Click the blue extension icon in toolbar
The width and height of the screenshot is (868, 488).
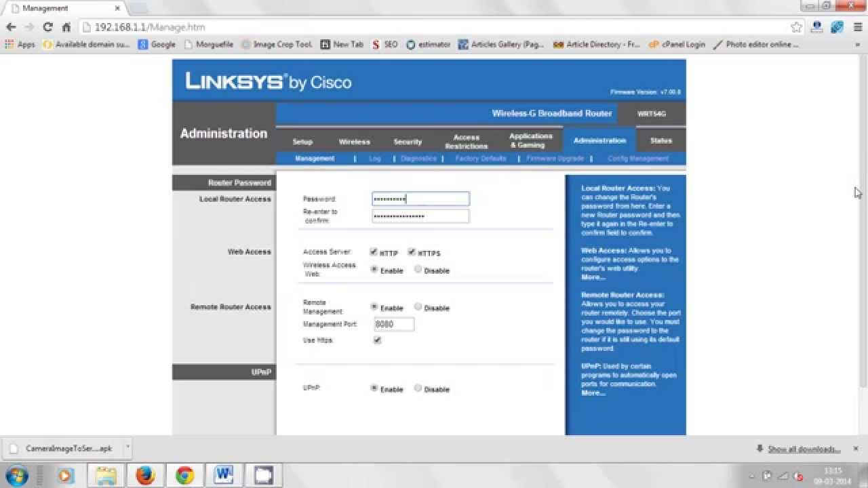coord(837,27)
